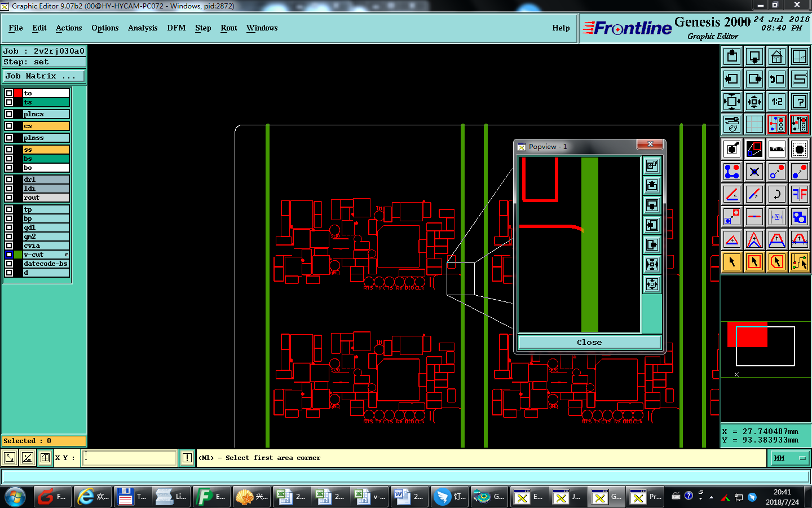Toggle the checkbox for the rout layer
This screenshot has width=812, height=508.
point(9,198)
